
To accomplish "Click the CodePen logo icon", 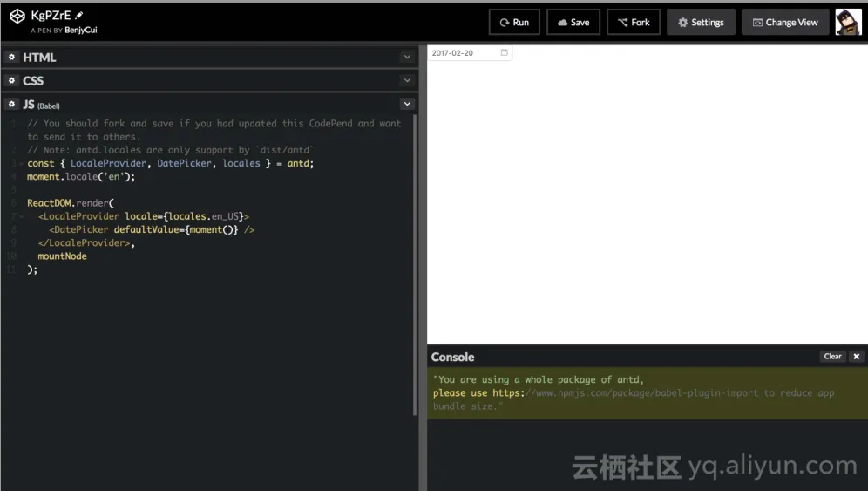I will point(17,17).
